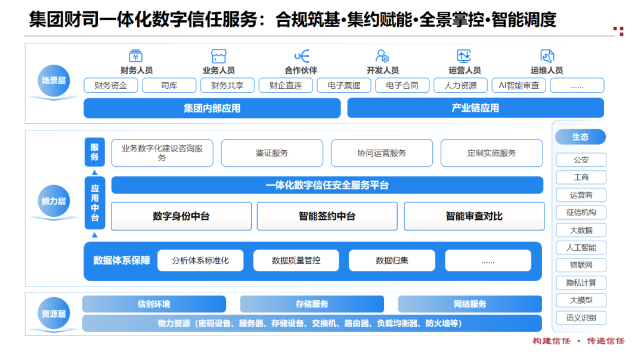Click the 开发人员 developer icon

pyautogui.click(x=382, y=56)
